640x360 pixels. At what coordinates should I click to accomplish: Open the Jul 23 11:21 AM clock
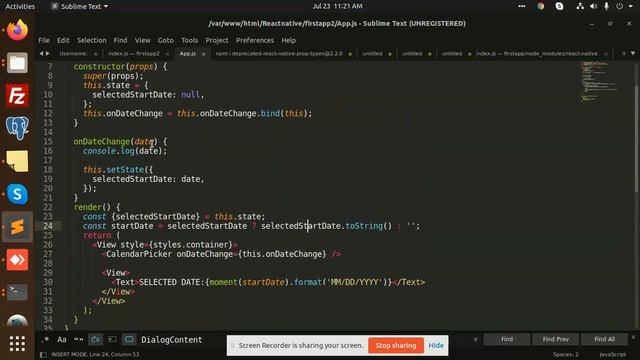pyautogui.click(x=338, y=6)
